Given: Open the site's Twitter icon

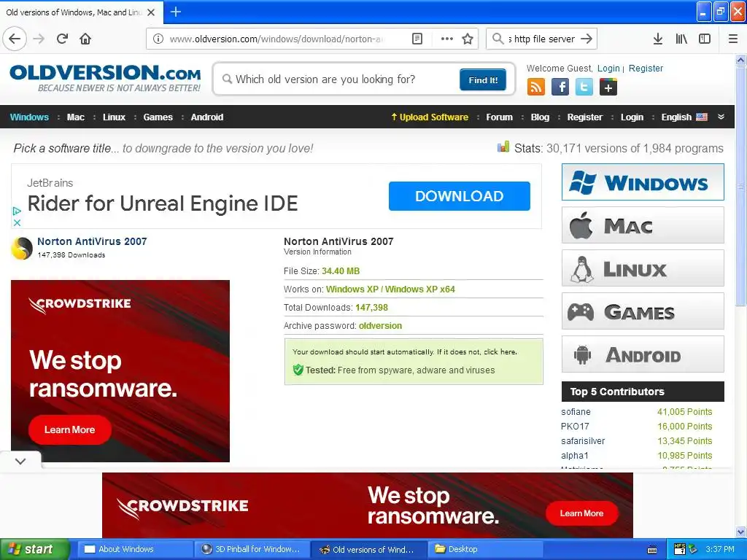Looking at the screenshot, I should coord(584,87).
